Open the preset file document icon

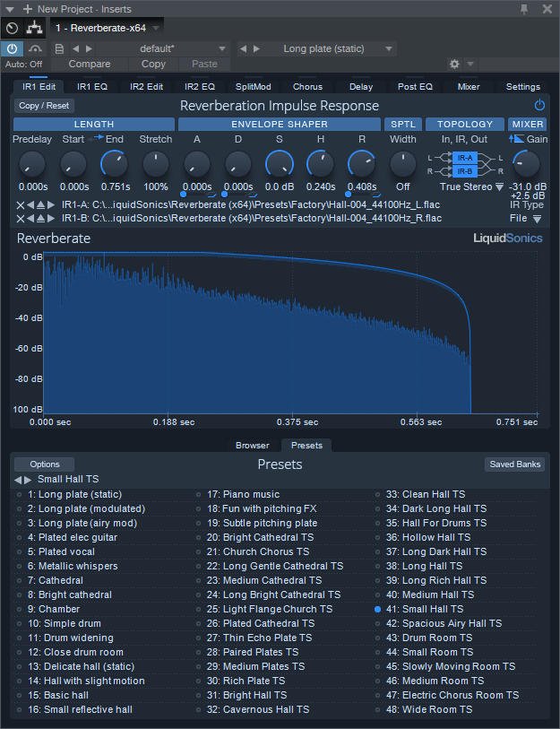(59, 48)
